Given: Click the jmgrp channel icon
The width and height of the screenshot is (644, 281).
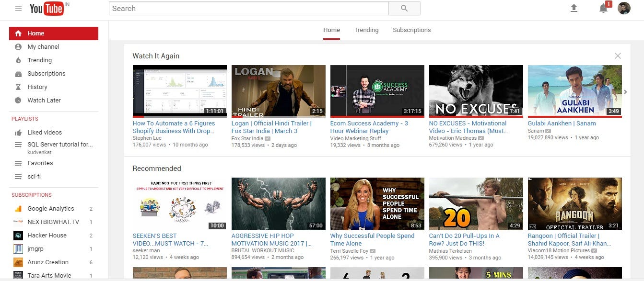Looking at the screenshot, I should tap(18, 249).
